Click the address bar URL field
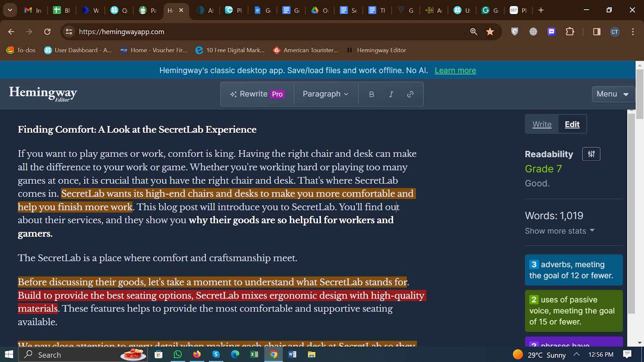 (270, 32)
